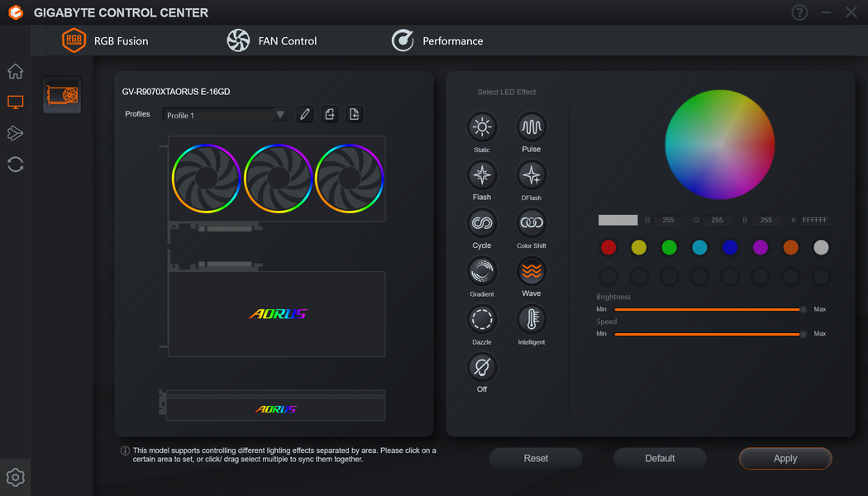
Task: Click the Reset button
Action: (536, 458)
